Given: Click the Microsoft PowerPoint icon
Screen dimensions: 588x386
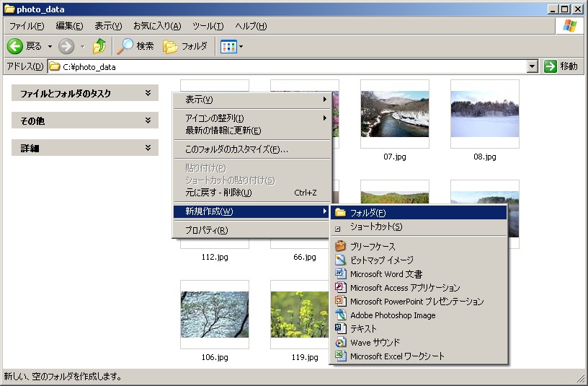Looking at the screenshot, I should [340, 301].
